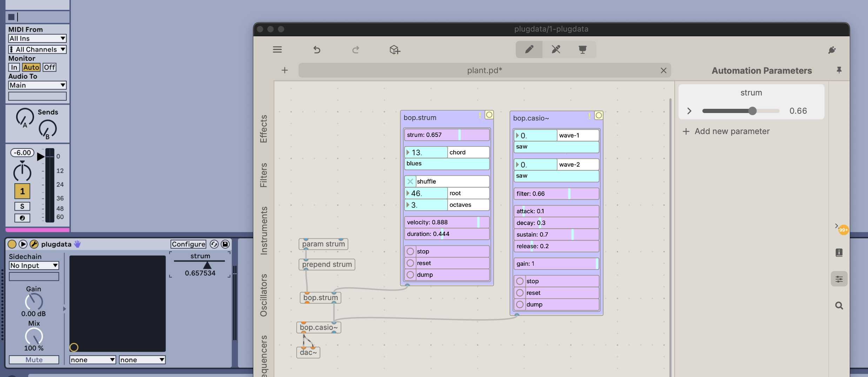Toggle the shuffle checkbox in bop.strum
The width and height of the screenshot is (868, 377).
(x=410, y=181)
